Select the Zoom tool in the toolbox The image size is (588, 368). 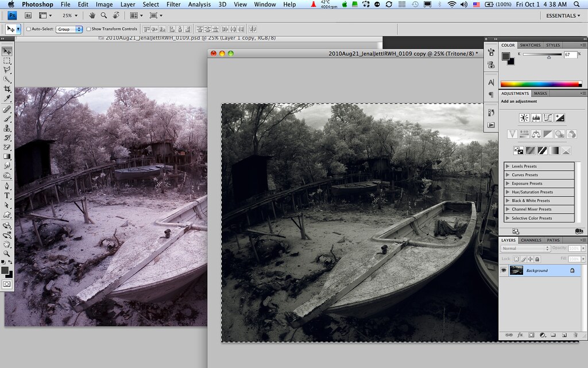[7, 254]
